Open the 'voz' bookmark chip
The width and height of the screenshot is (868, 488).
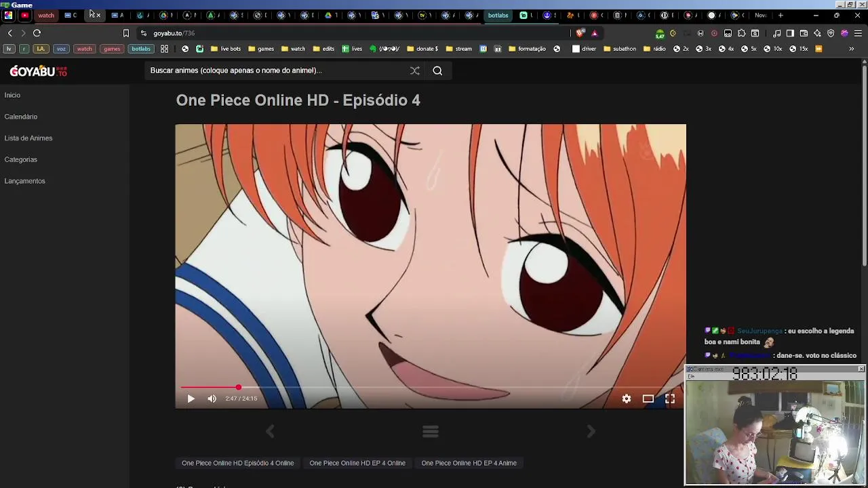pos(61,49)
